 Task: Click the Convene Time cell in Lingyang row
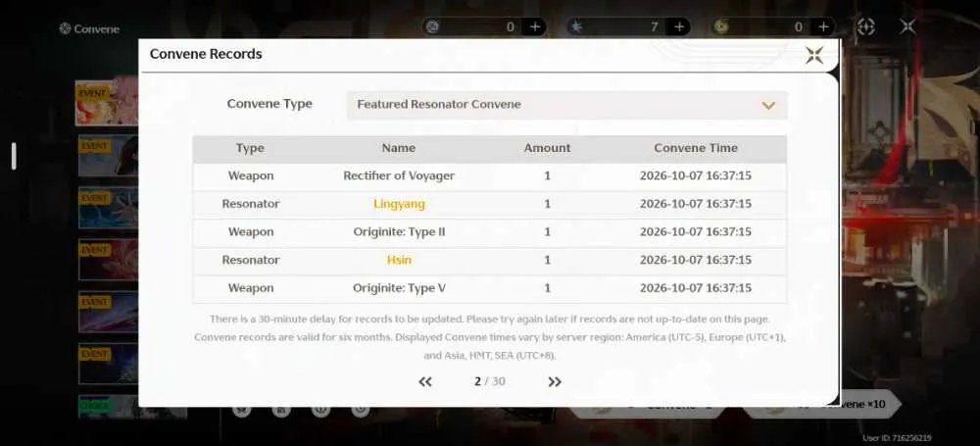(696, 204)
